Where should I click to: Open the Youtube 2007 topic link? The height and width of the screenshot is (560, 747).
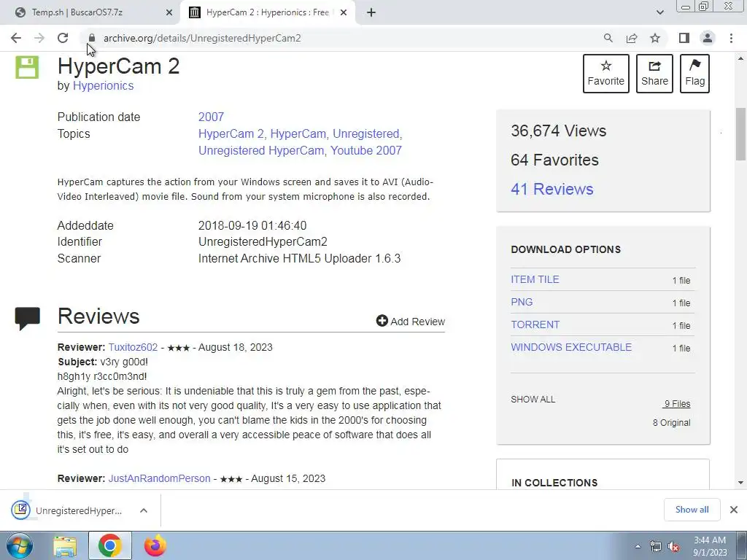click(366, 150)
